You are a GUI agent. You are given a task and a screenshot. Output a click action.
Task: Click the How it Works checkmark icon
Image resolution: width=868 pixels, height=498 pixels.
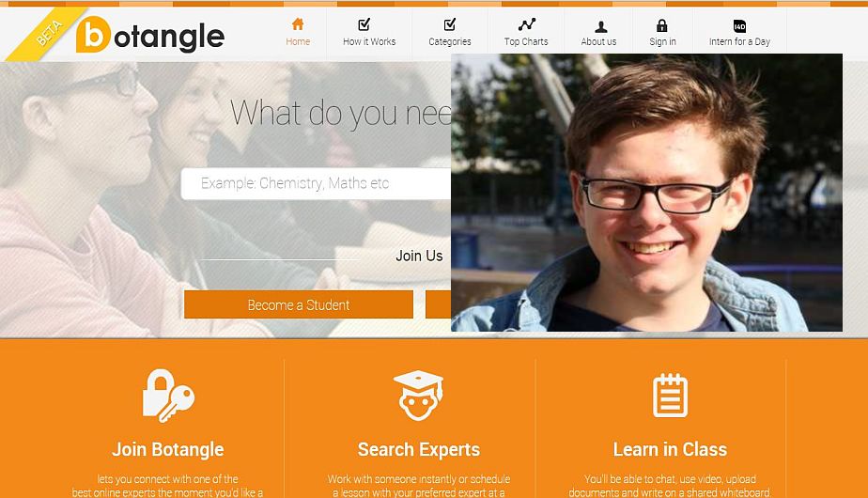[x=364, y=23]
